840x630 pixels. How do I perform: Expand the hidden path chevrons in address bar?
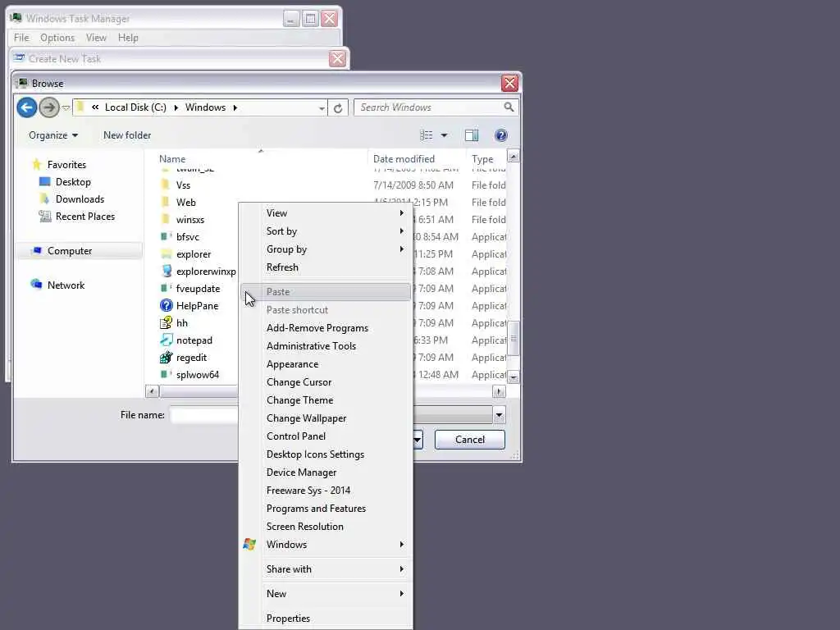click(x=95, y=107)
